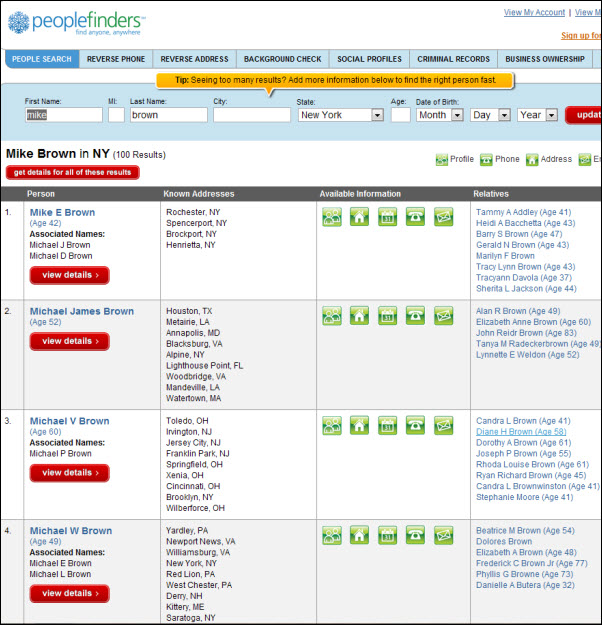Open calendar icon for Michael W Brown
Screen dimensions: 602x625
click(388, 535)
